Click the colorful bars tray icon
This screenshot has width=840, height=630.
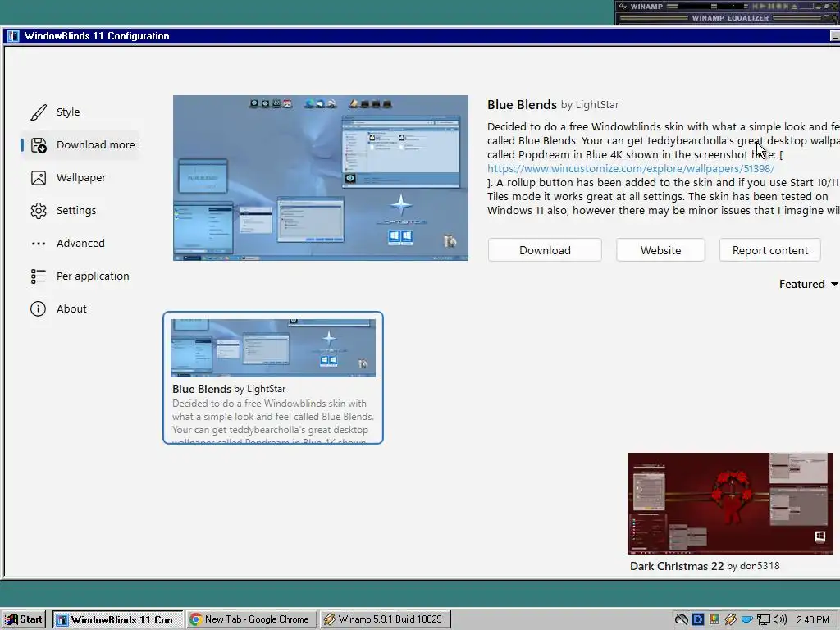point(714,620)
